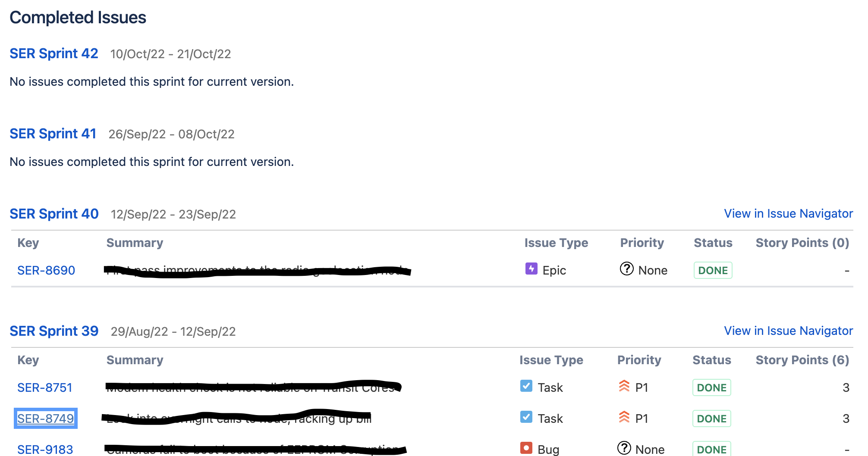Click the DONE status lozenge for SER-8751
868x456 pixels.
point(711,387)
